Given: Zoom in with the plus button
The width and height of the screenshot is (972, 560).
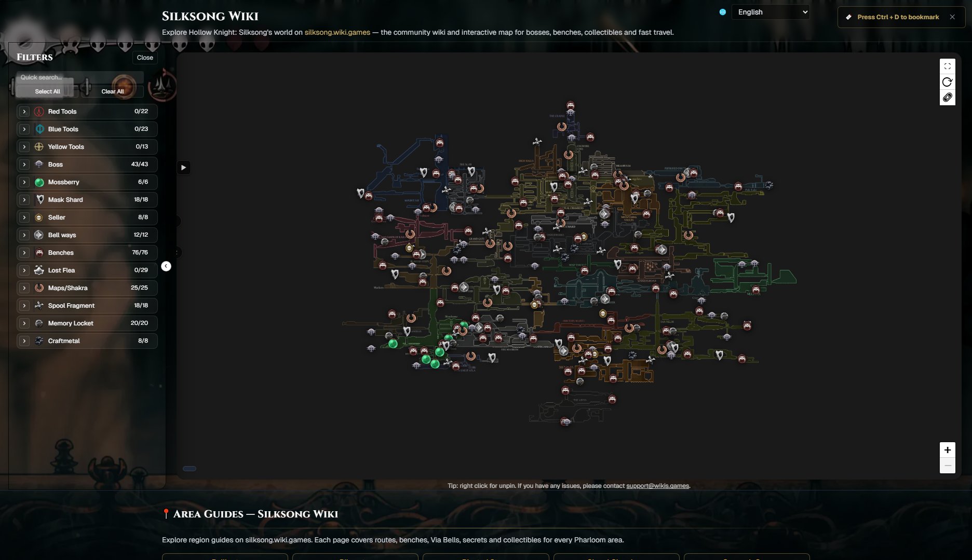Looking at the screenshot, I should click(x=947, y=450).
